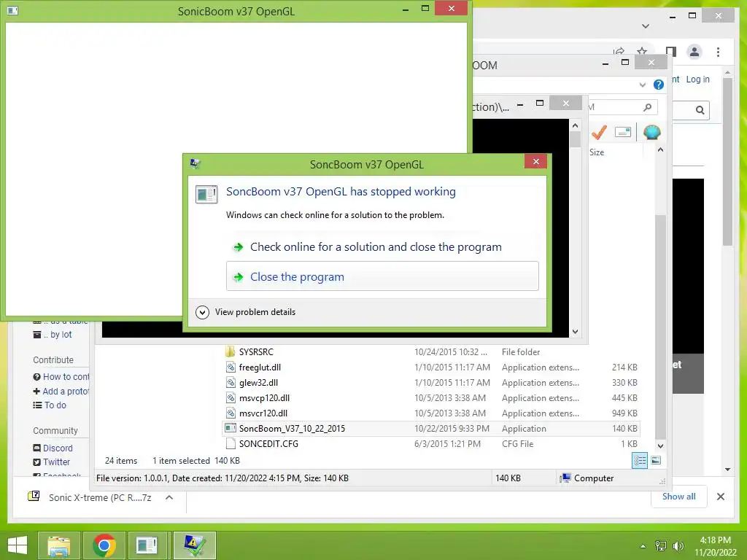The width and height of the screenshot is (747, 560).
Task: Expand Explorer ribbon chevron
Action: tap(642, 85)
